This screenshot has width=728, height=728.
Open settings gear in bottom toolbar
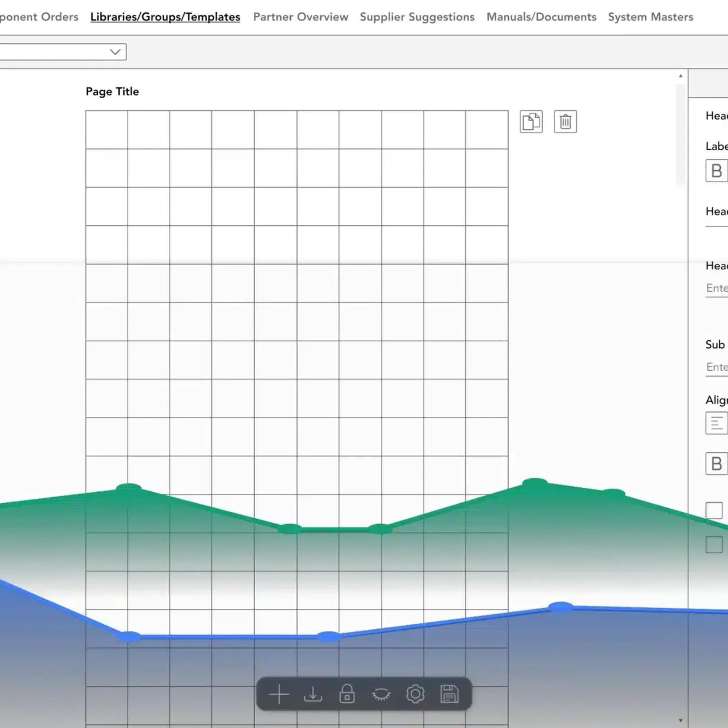point(415,694)
